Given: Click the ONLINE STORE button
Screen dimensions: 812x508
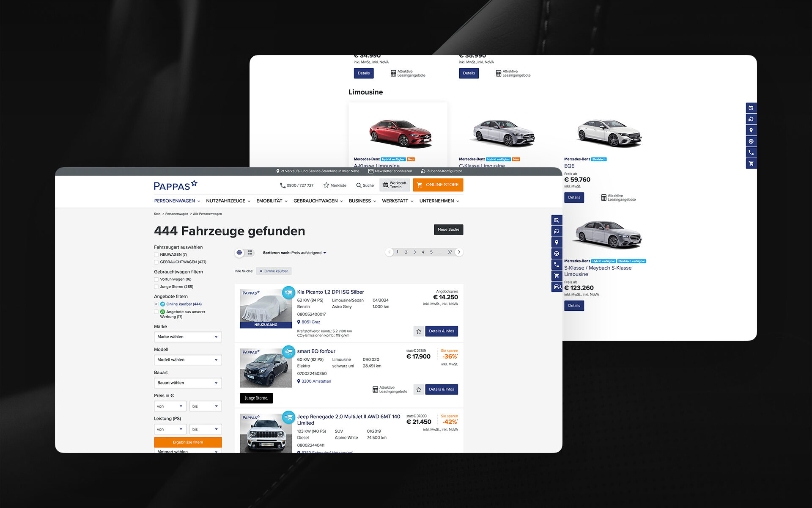Looking at the screenshot, I should coord(438,185).
